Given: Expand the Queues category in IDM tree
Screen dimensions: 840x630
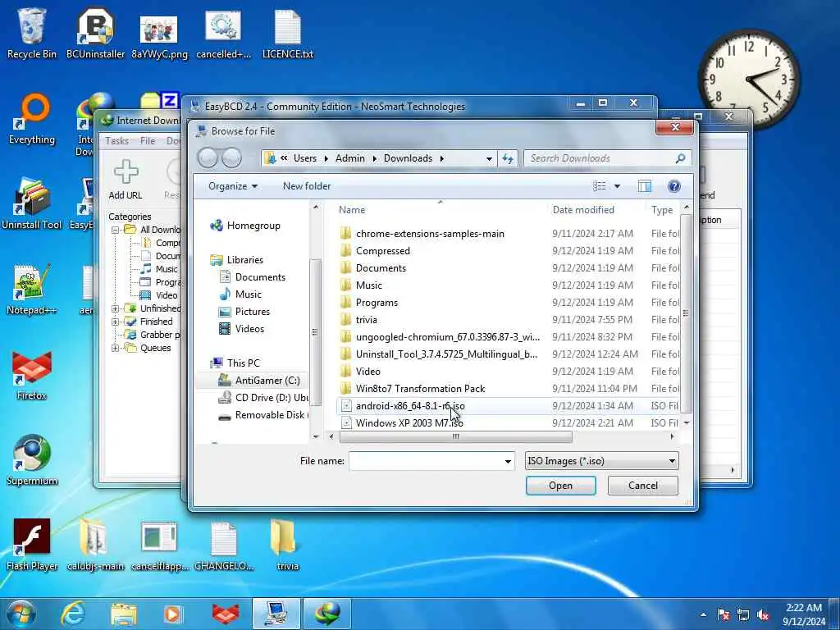Looking at the screenshot, I should (x=115, y=348).
